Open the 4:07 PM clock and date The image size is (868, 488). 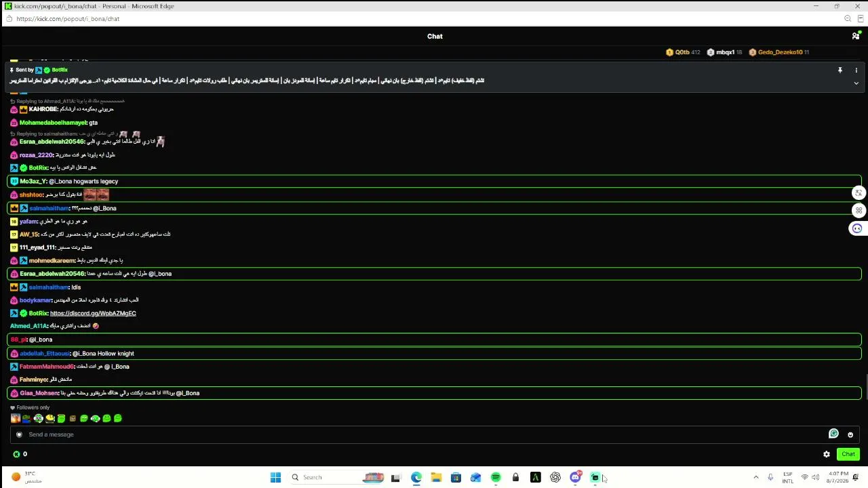(x=838, y=477)
